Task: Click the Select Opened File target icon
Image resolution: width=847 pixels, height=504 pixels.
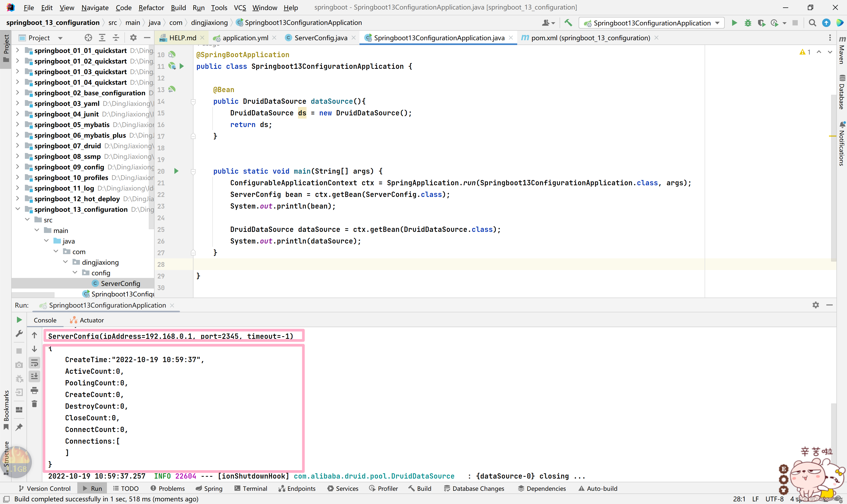Action: pyautogui.click(x=88, y=38)
